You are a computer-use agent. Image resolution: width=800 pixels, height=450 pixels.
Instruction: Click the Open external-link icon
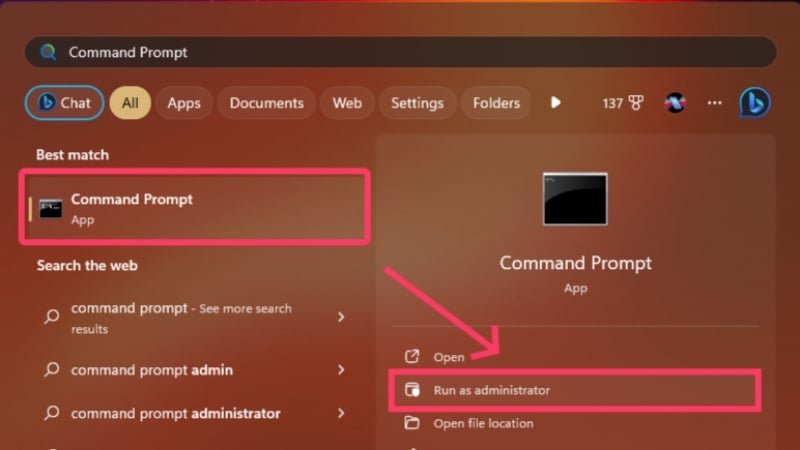coord(412,357)
